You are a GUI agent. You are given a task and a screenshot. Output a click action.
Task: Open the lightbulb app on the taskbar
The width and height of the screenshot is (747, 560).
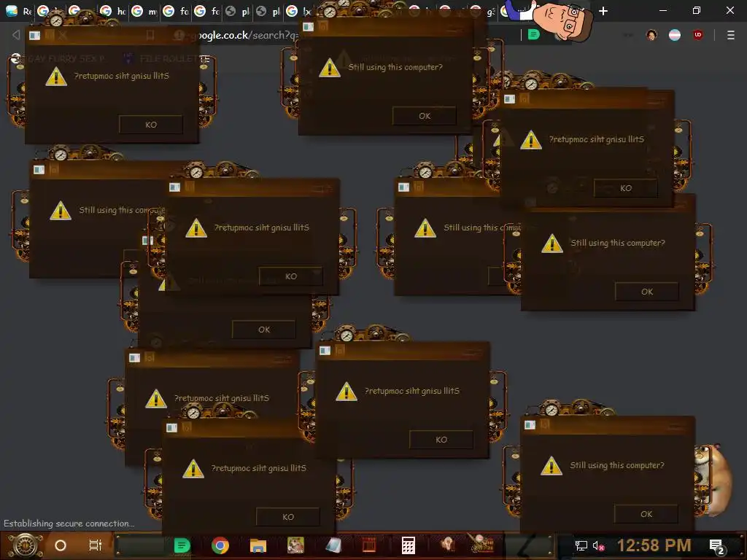pyautogui.click(x=447, y=544)
